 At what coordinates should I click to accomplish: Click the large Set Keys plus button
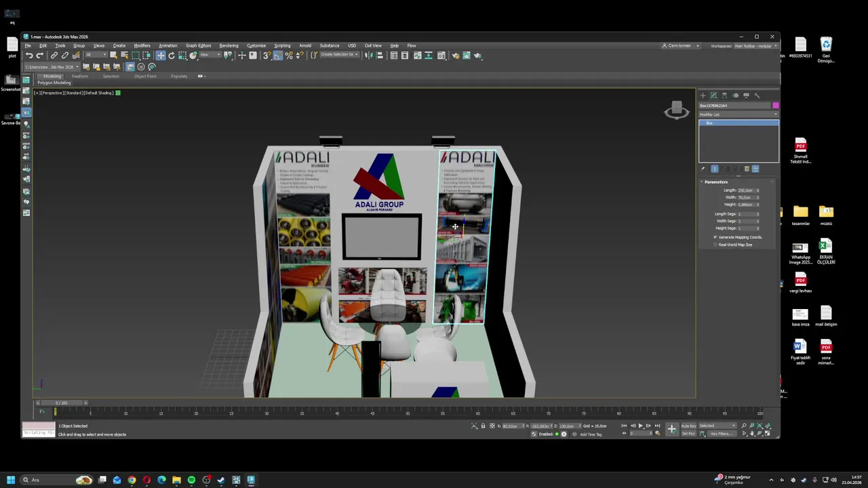tap(671, 429)
